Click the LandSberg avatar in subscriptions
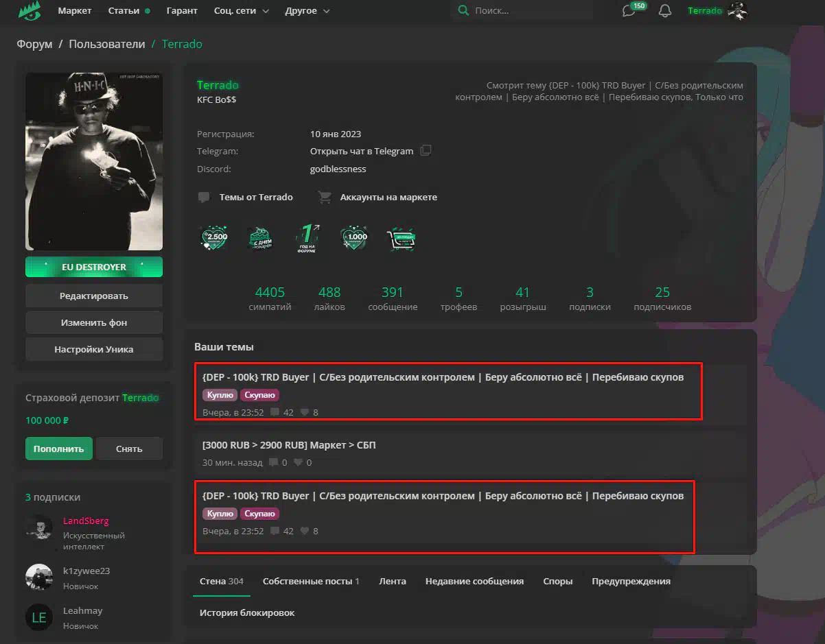 [39, 527]
